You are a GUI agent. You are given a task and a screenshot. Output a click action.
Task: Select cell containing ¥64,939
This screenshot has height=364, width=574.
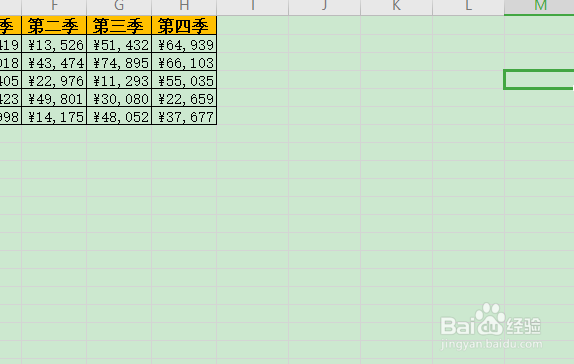(184, 44)
